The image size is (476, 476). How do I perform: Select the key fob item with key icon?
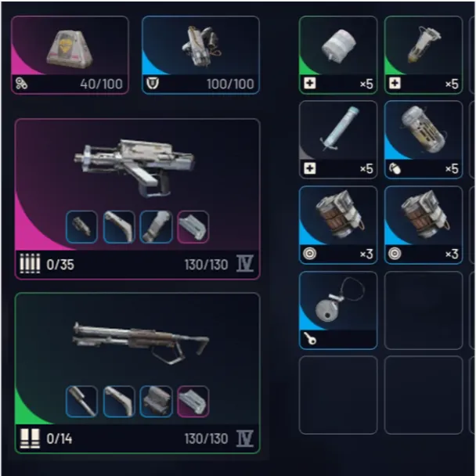[338, 310]
